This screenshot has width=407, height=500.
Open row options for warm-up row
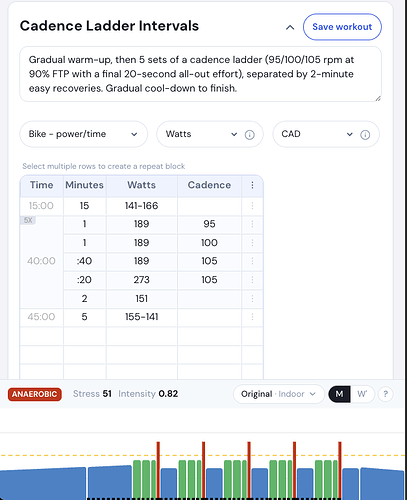click(252, 206)
